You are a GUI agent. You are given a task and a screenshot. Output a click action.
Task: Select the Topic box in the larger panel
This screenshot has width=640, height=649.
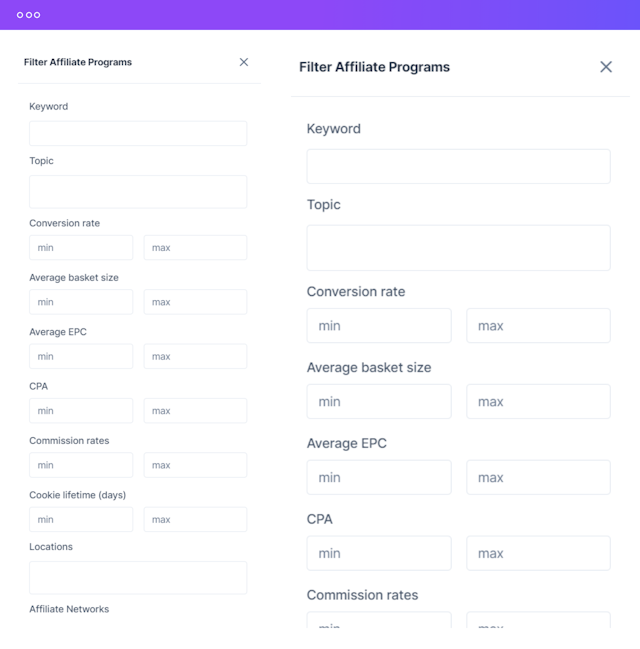tap(458, 247)
